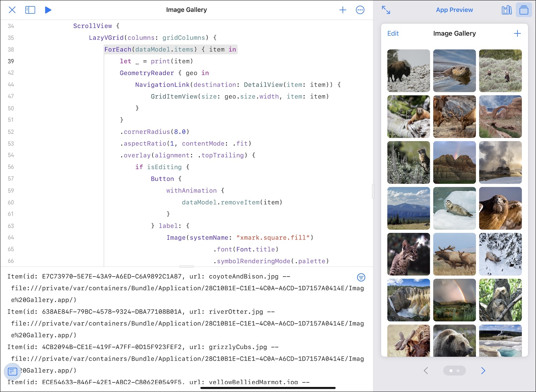Run the app with play button
Viewport: 536px width, 392px height.
(48, 10)
